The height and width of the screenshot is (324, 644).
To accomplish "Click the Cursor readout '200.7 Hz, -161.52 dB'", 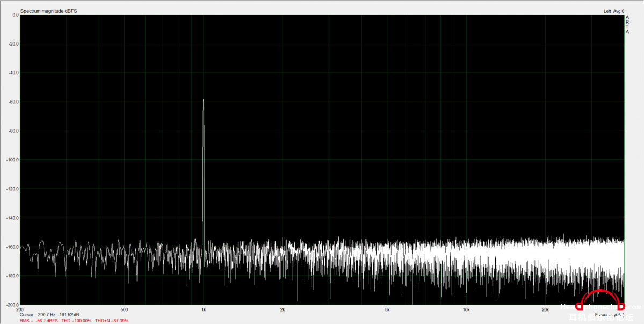I will coord(59,314).
